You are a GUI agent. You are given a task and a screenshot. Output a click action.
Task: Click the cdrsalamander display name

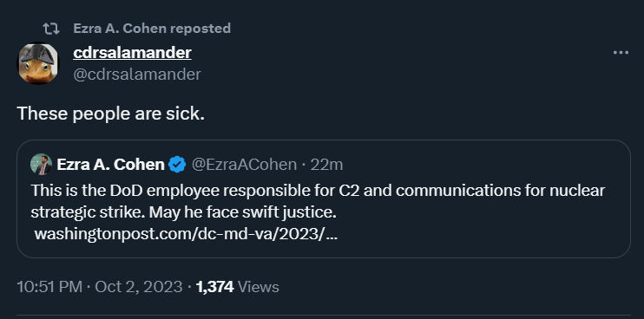[132, 53]
